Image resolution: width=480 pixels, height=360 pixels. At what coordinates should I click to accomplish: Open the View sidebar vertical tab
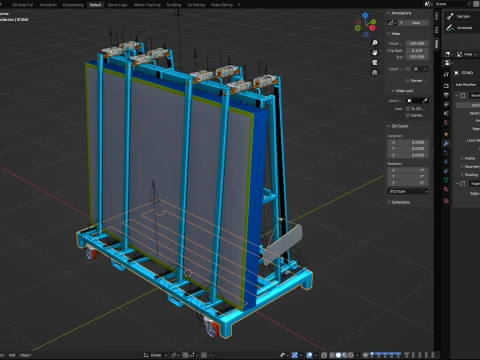(436, 44)
